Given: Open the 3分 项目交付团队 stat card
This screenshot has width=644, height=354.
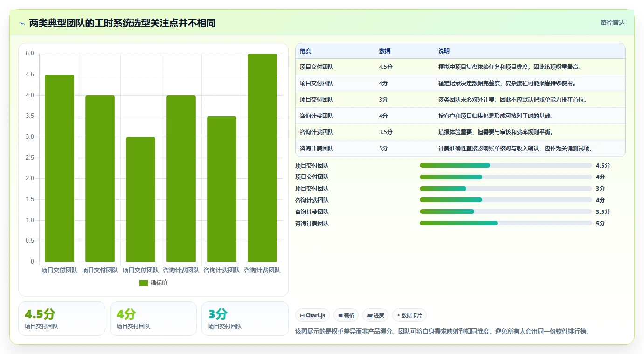Looking at the screenshot, I should tap(245, 319).
